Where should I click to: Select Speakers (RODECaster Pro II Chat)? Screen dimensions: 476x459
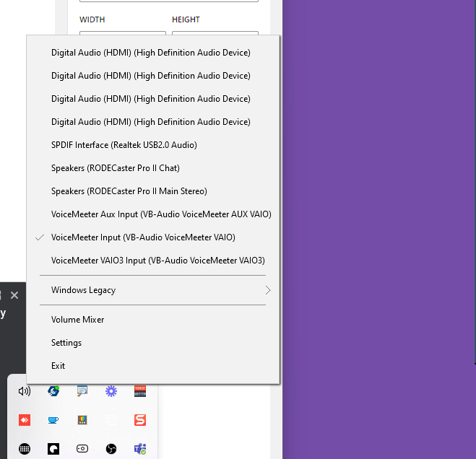click(153, 168)
